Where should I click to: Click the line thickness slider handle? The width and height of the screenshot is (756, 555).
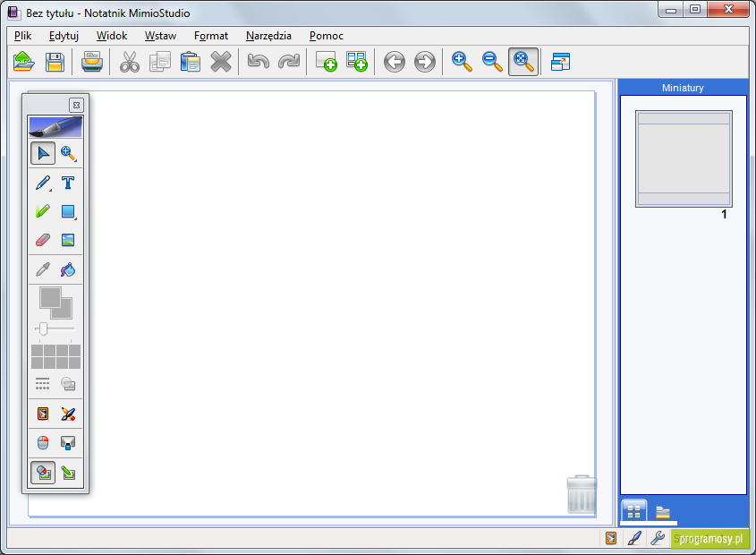(x=44, y=329)
